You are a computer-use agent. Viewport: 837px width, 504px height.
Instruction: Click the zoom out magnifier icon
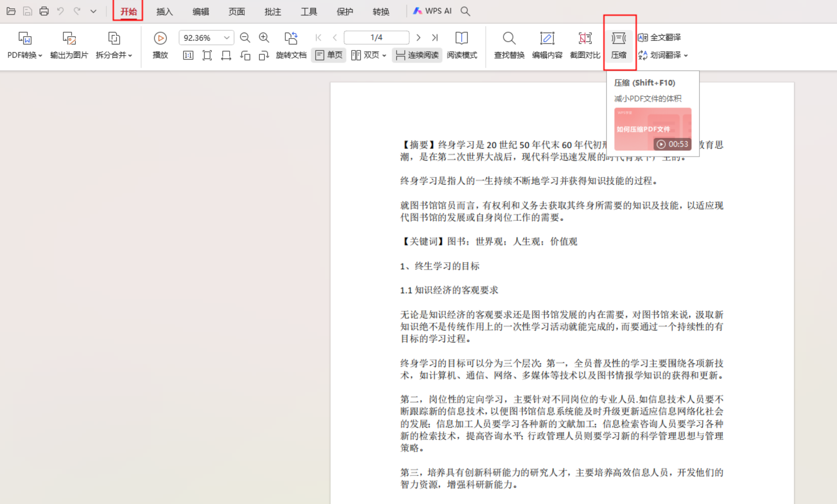245,38
